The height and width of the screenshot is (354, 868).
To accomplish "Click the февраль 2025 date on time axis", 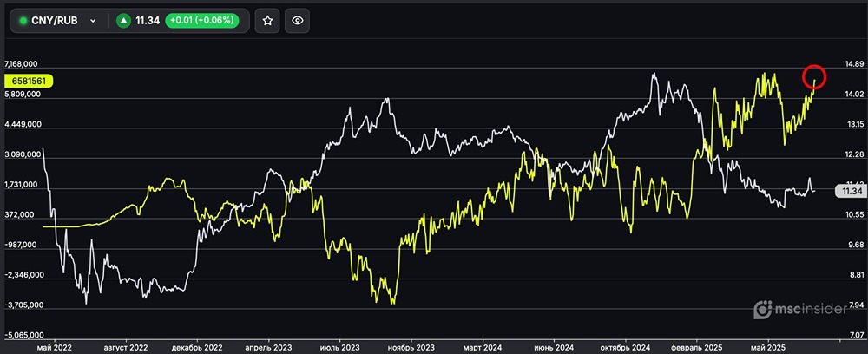I will (696, 347).
